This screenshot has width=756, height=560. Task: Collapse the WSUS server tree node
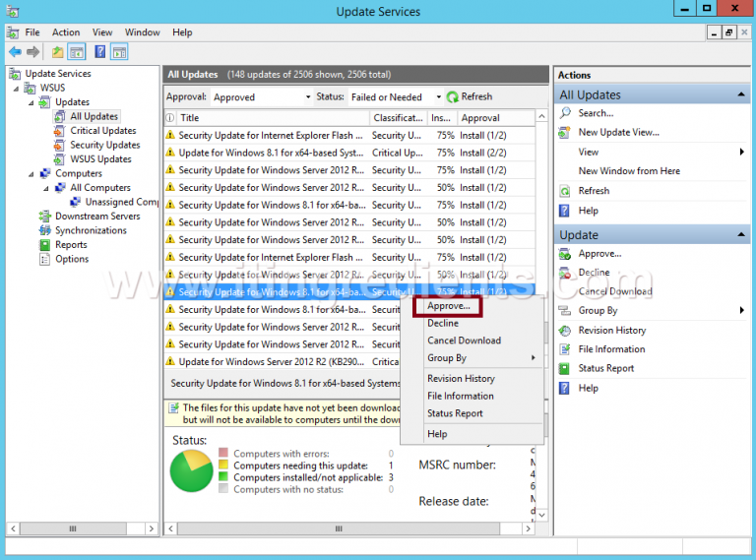coord(17,89)
